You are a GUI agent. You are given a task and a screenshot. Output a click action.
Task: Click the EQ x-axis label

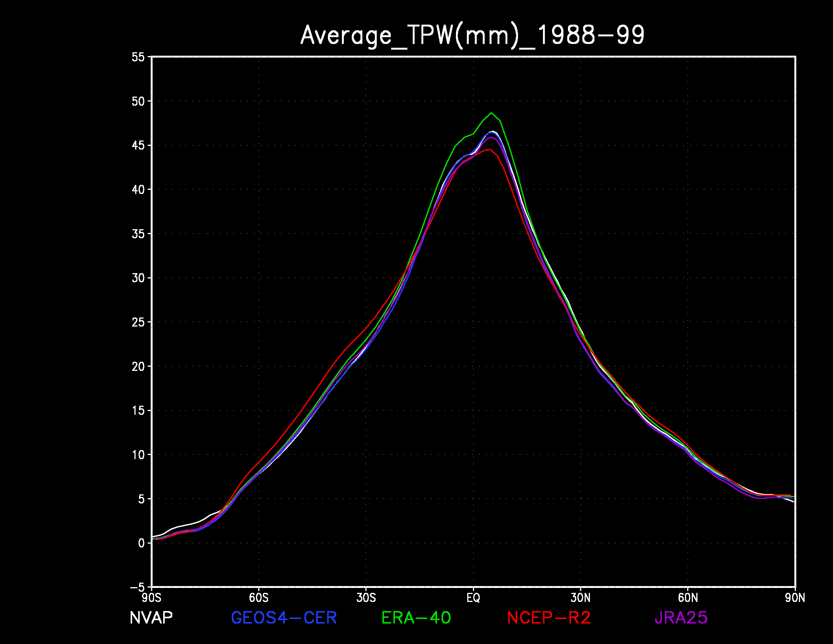pyautogui.click(x=473, y=598)
